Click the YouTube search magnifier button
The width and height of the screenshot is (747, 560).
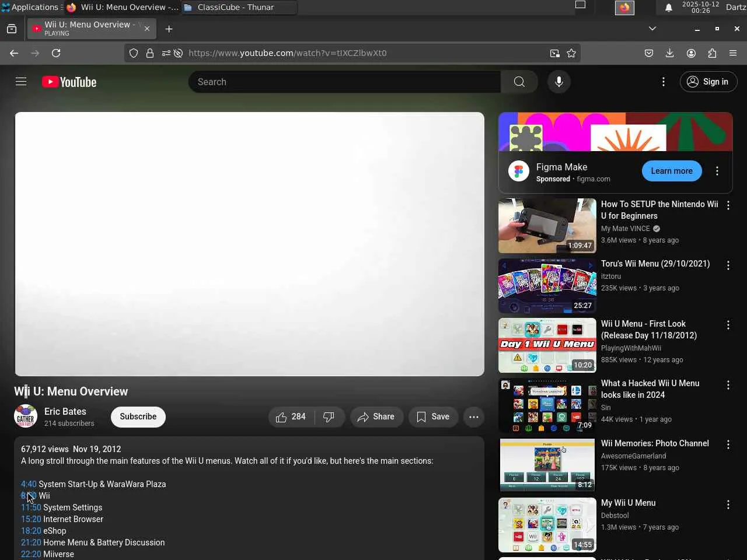pos(519,82)
